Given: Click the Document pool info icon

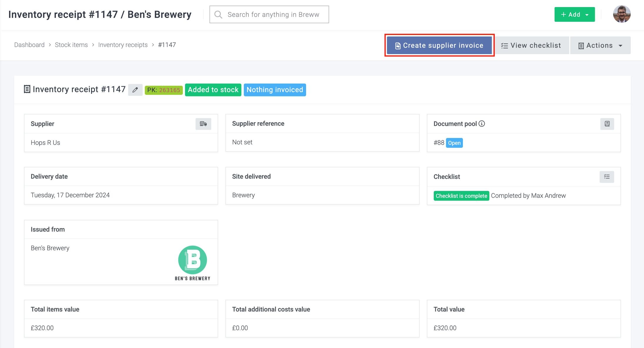Looking at the screenshot, I should (482, 124).
